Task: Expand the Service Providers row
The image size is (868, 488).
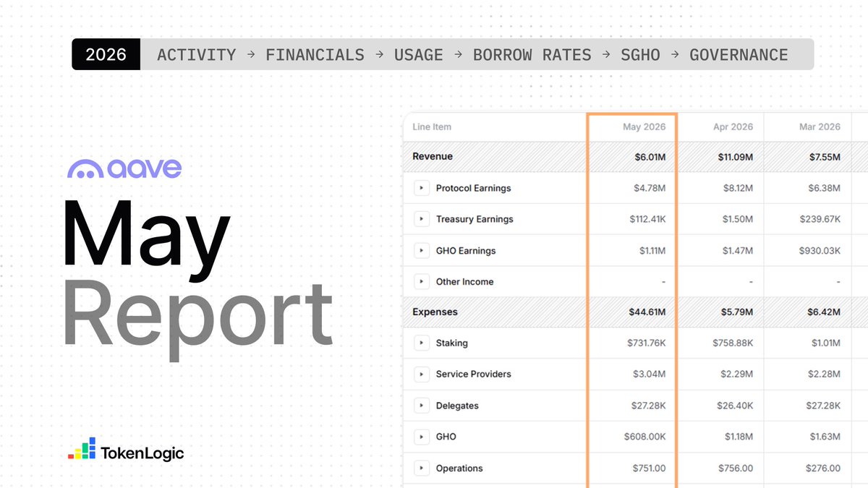Action: pos(421,374)
